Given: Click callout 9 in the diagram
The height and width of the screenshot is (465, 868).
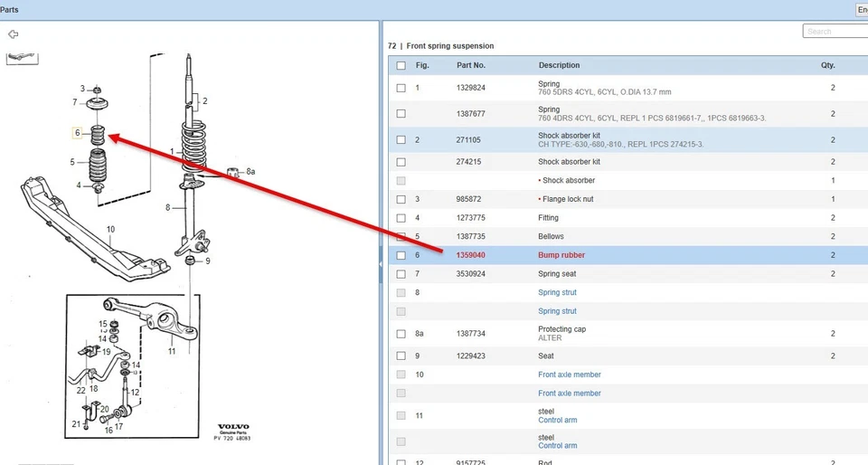Looking at the screenshot, I should 208,261.
